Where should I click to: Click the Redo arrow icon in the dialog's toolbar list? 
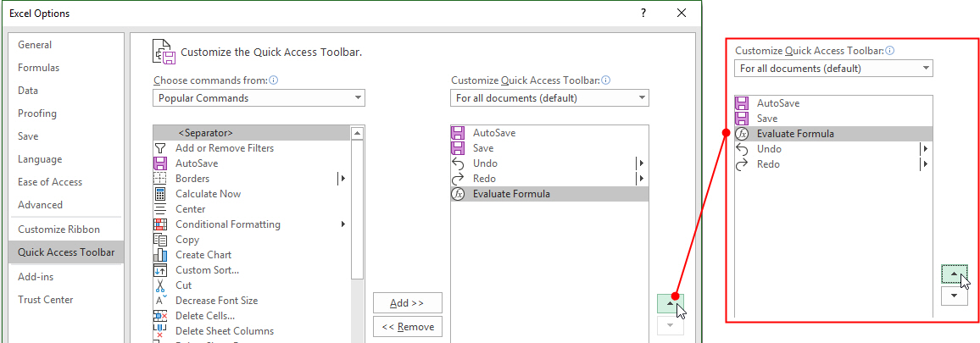[x=458, y=179]
